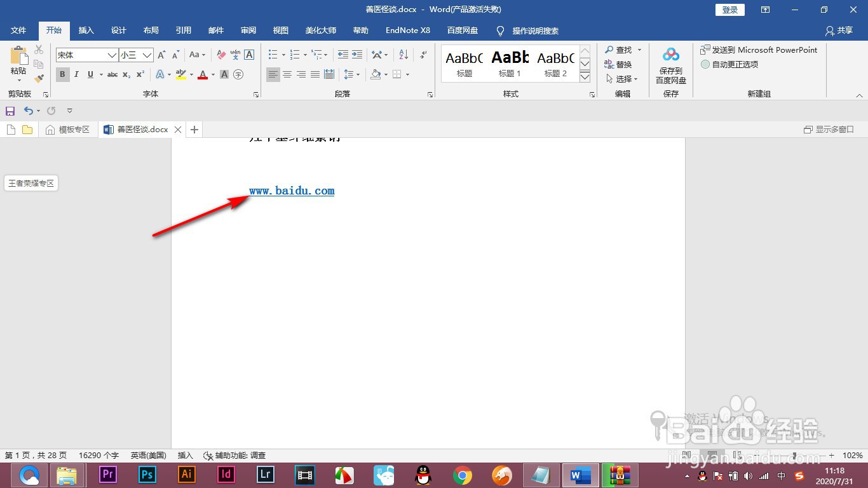Click the 替换 replace button
This screenshot has height=488, width=868.
pyautogui.click(x=618, y=64)
